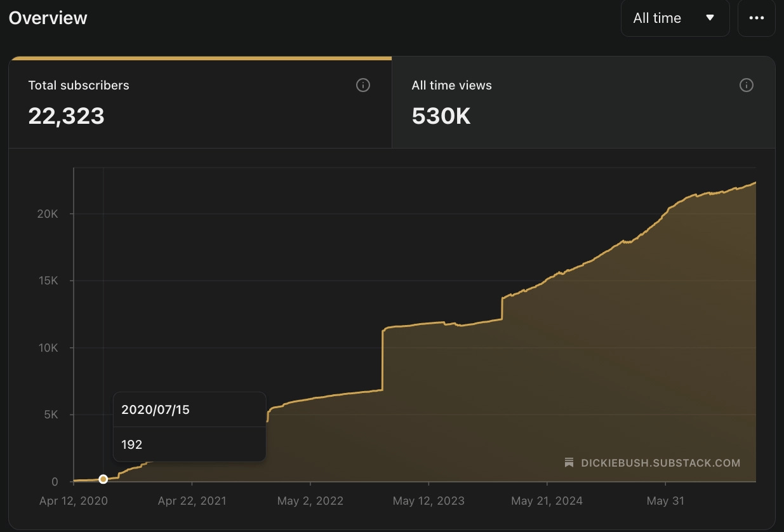Switch to the All time views tab
784x532 pixels.
pos(583,102)
